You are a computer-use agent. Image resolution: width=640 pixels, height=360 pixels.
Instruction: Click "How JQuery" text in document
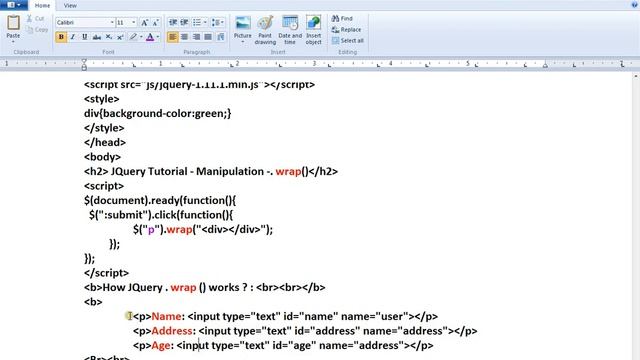[132, 287]
